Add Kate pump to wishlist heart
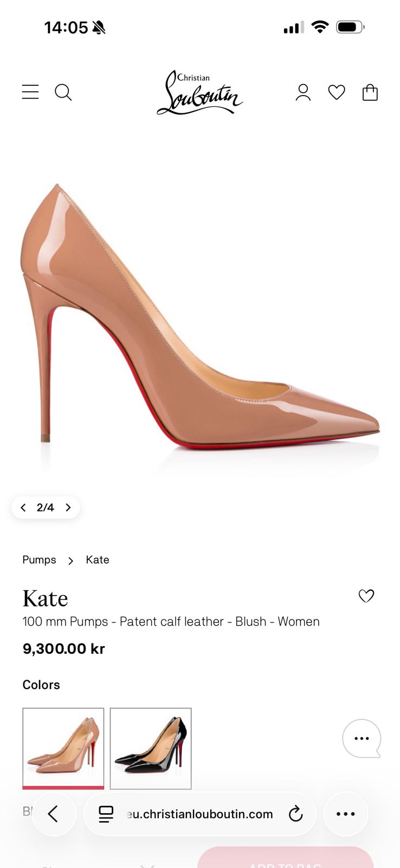This screenshot has height=868, width=400. tap(366, 596)
